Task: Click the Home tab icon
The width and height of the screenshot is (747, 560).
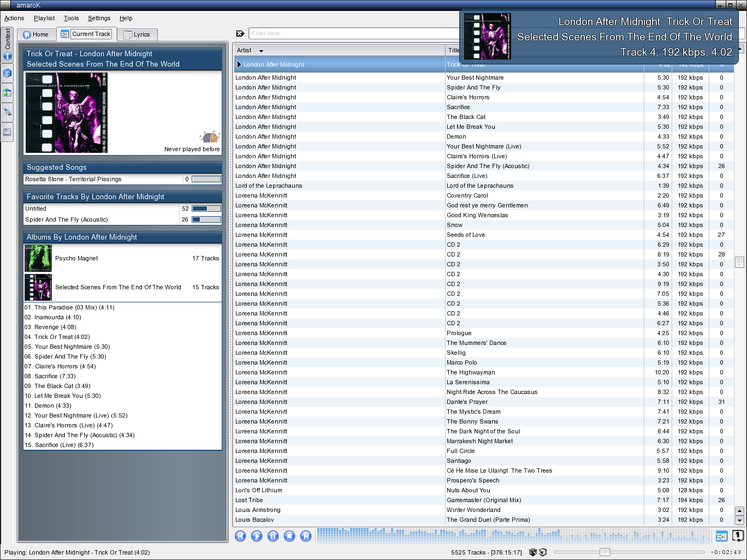Action: (x=26, y=35)
